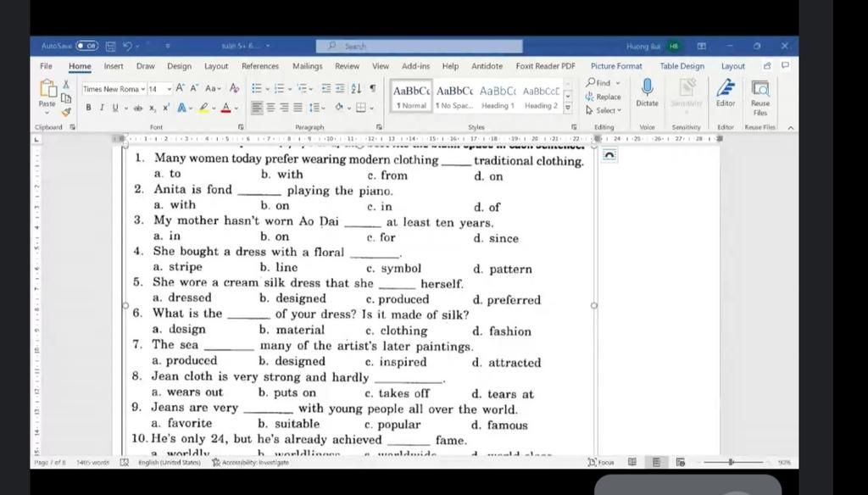The width and height of the screenshot is (868, 495).
Task: Cut selection with the scissors icon
Action: click(x=66, y=84)
